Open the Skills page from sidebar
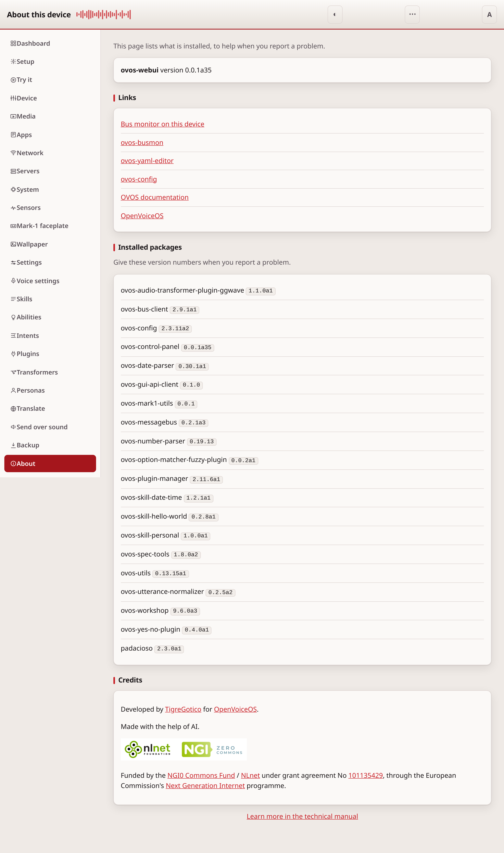504x853 pixels. pos(50,299)
